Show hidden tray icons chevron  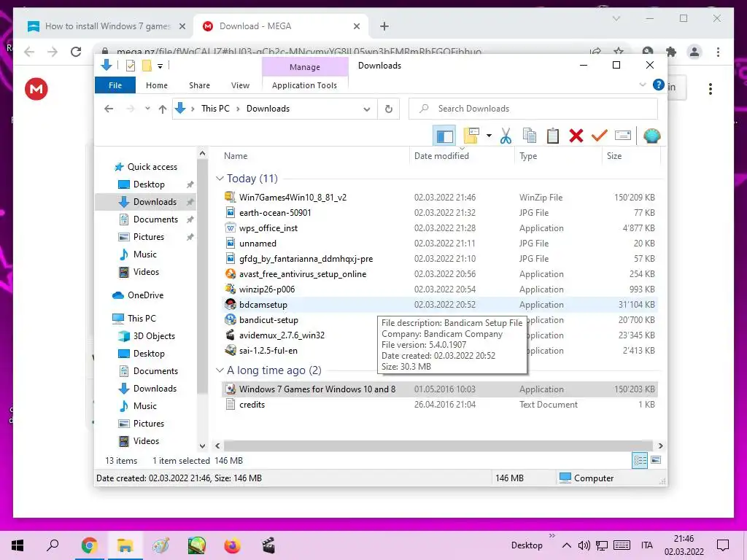[x=566, y=545]
